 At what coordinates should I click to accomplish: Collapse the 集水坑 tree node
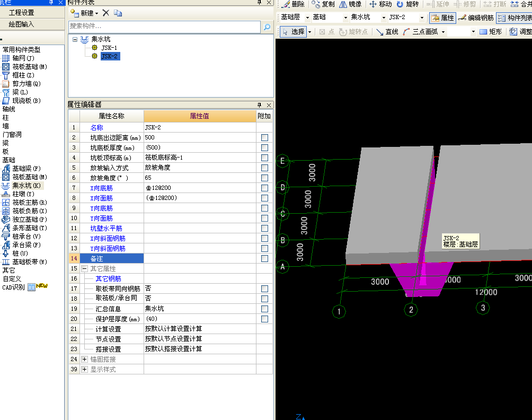[x=75, y=39]
